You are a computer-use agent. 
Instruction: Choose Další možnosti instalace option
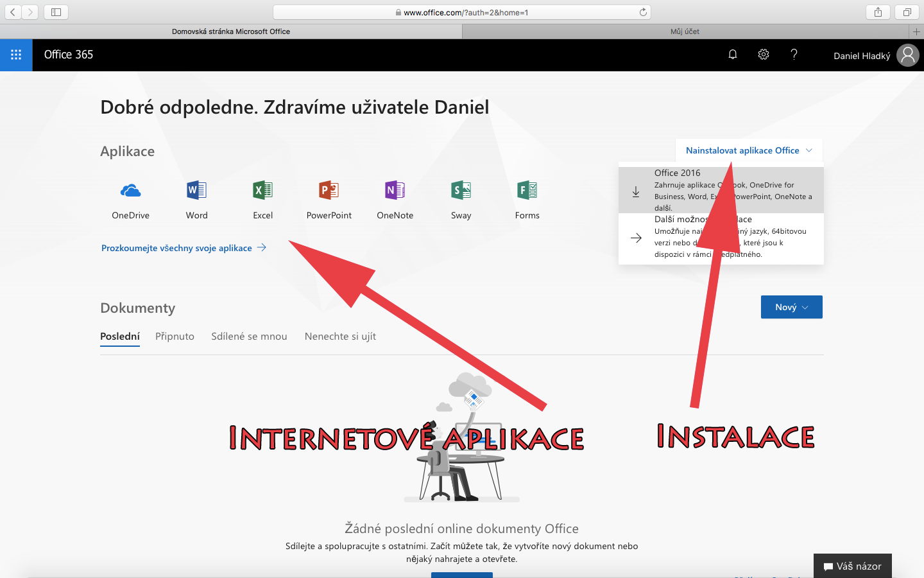[721, 236]
